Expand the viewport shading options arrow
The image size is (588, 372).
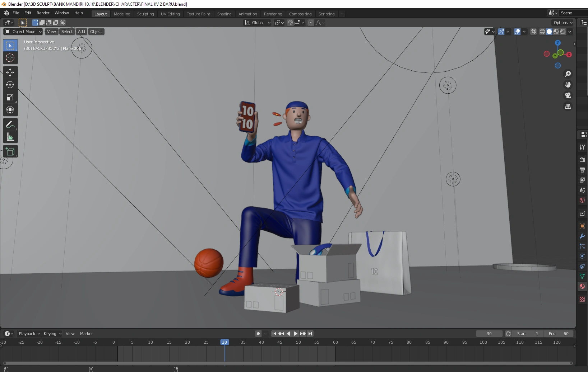[x=570, y=32]
